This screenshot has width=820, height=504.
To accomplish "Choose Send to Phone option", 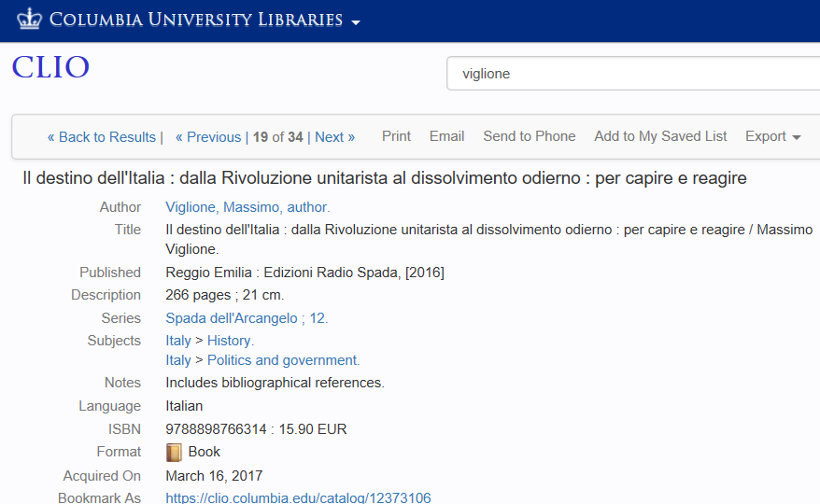I will (x=530, y=136).
